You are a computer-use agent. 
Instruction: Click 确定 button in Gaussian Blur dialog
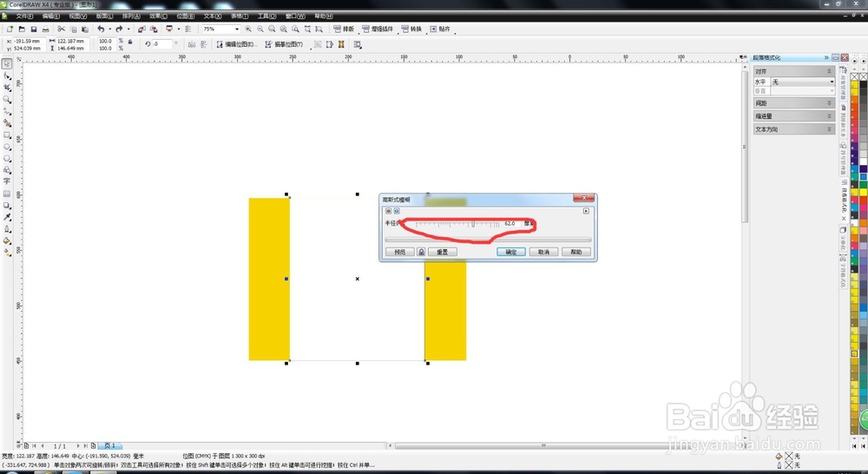[x=511, y=252]
